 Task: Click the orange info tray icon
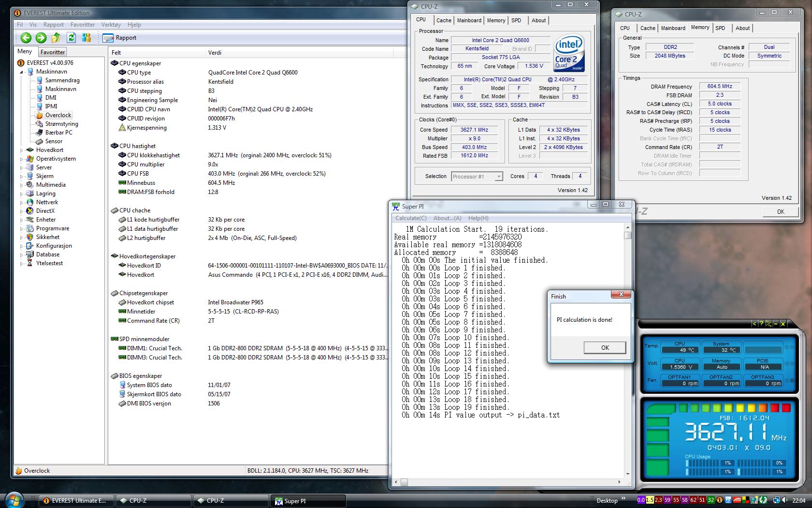pyautogui.click(x=720, y=500)
